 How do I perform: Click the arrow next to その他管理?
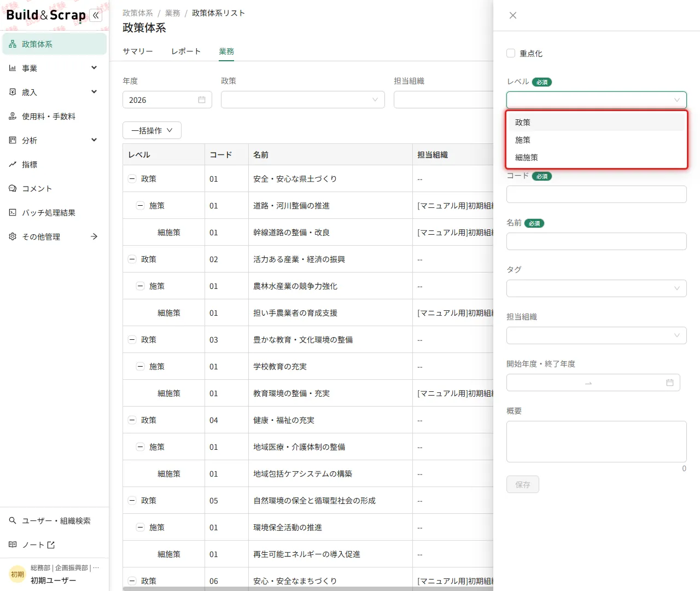tap(94, 237)
